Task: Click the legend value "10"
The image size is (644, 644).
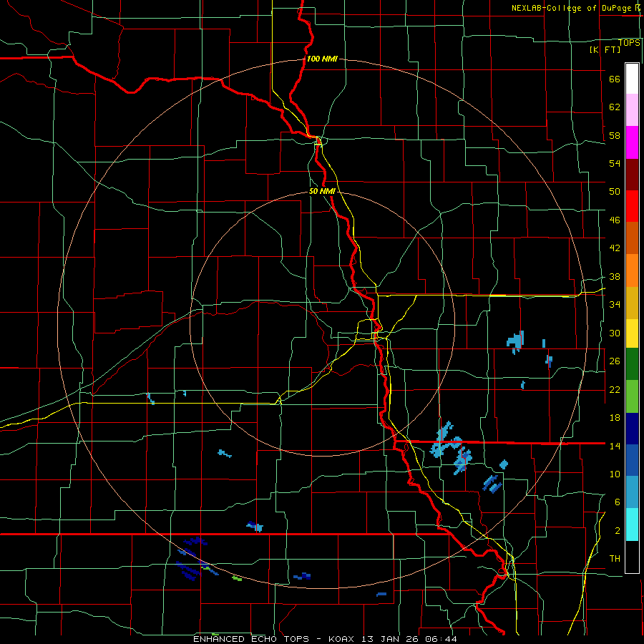Action: click(x=615, y=474)
